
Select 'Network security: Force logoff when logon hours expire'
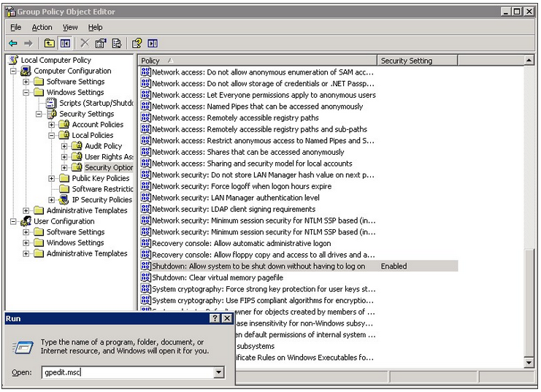(242, 186)
